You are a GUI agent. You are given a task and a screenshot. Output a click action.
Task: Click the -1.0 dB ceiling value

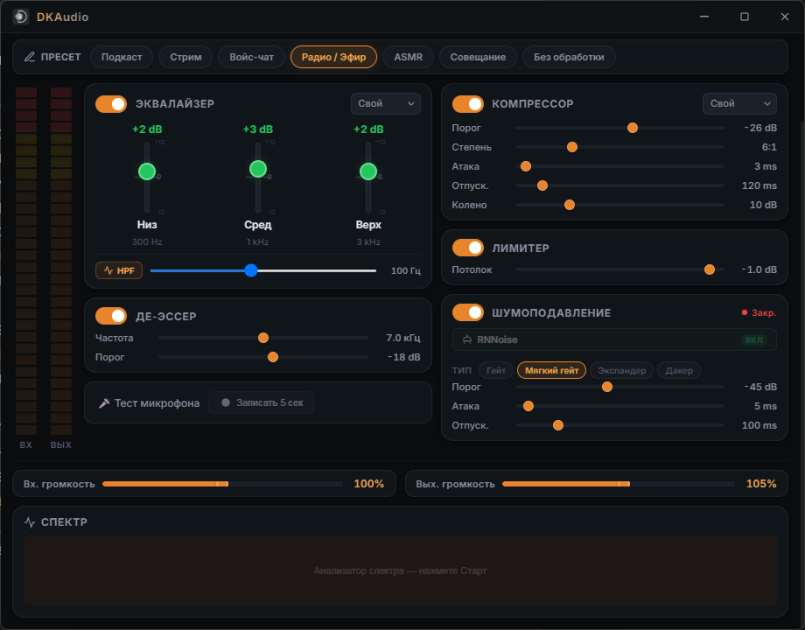tap(759, 270)
